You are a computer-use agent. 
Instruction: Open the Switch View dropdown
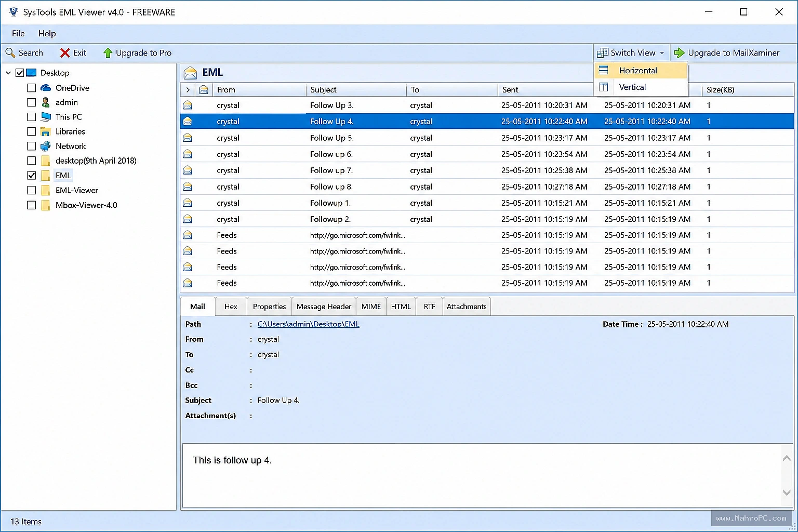631,53
